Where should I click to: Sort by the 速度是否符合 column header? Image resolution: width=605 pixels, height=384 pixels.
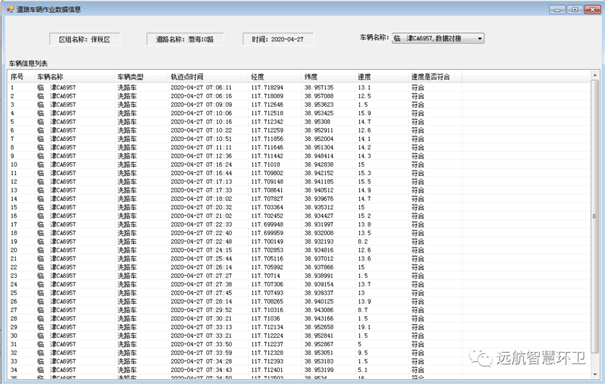click(x=435, y=77)
